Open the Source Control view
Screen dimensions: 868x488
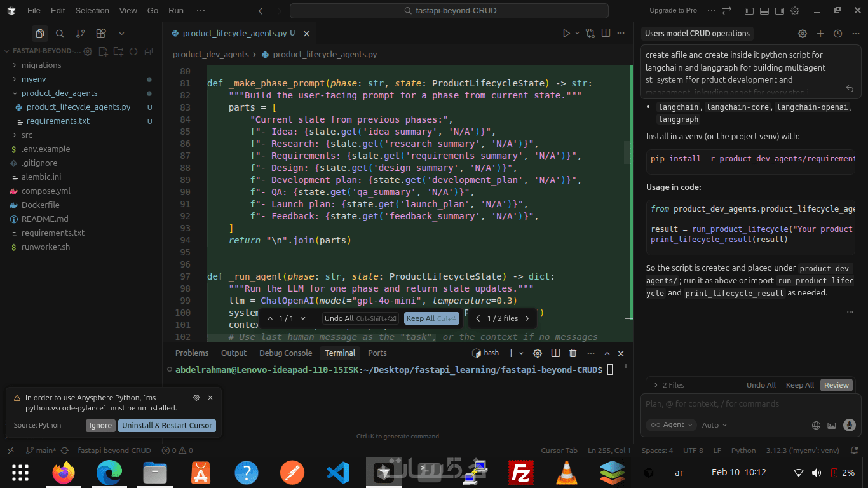(x=80, y=34)
